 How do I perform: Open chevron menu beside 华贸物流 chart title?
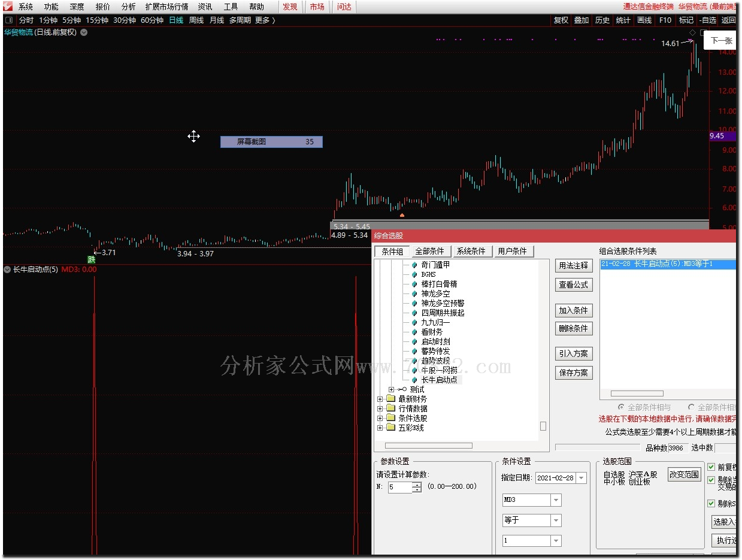pos(84,32)
